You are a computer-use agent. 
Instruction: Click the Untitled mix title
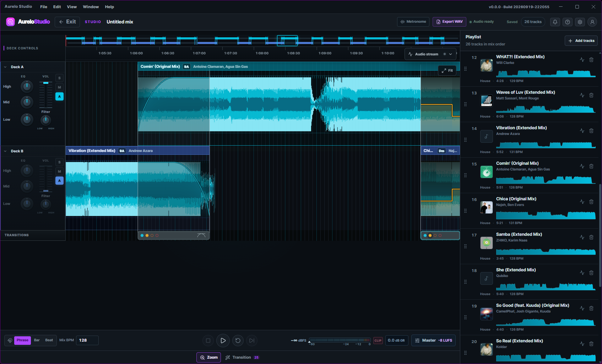pos(120,22)
